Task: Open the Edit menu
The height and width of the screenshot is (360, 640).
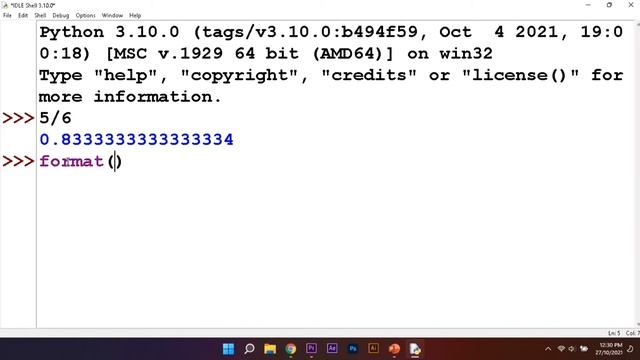Action: 23,16
